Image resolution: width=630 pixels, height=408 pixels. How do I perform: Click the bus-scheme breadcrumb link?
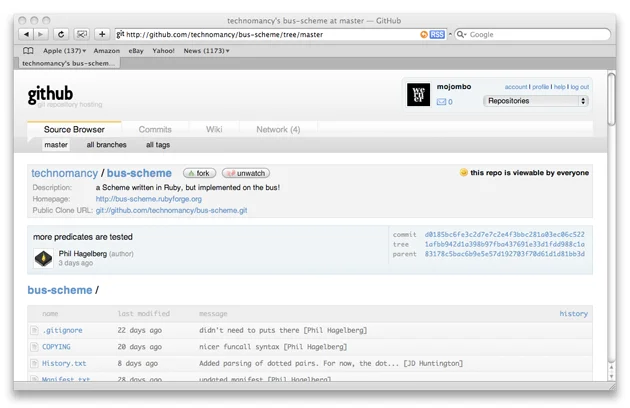(x=60, y=290)
